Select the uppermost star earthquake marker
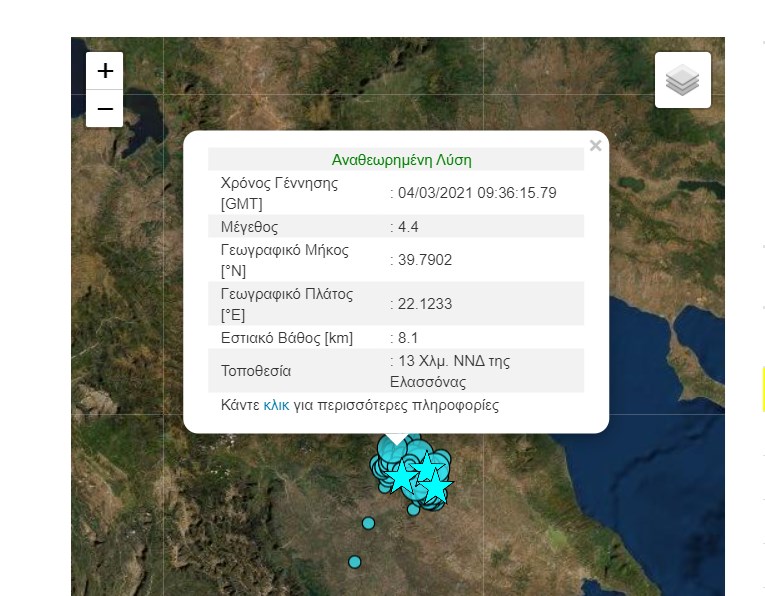Image resolution: width=765 pixels, height=596 pixels. tap(427, 466)
